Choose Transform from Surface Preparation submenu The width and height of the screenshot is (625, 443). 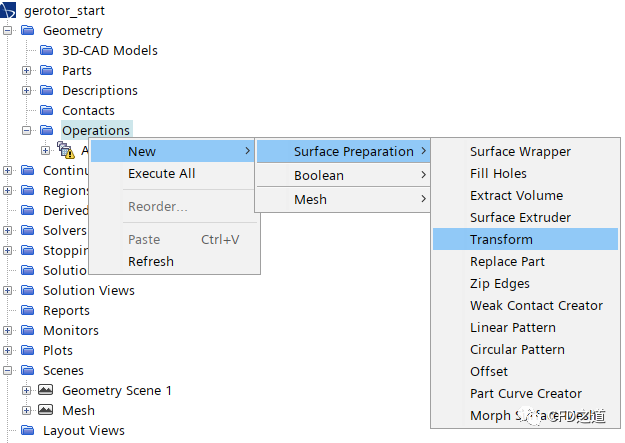(x=501, y=239)
